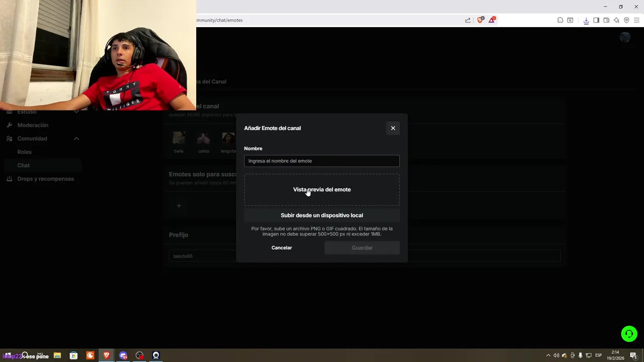Click the Vista previa del emote area
This screenshot has height=362, width=644.
[322, 190]
